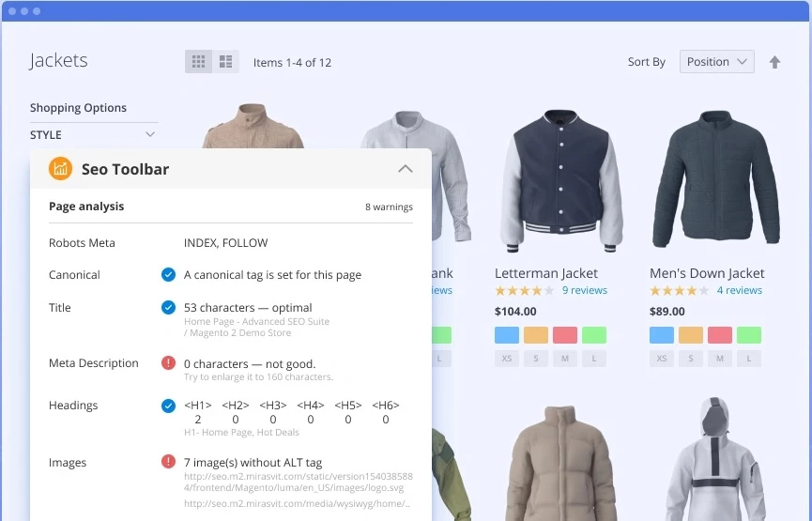Viewport: 812px width, 521px height.
Task: Click the 'Page analysis' heading
Action: click(x=86, y=207)
